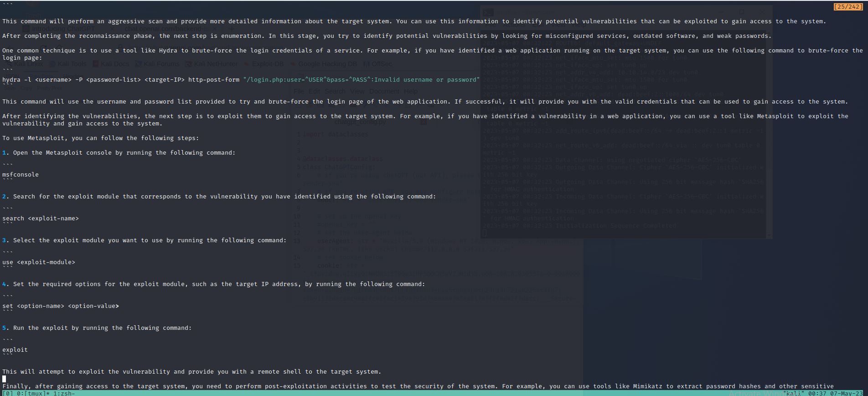Click the standalone "exploit" command line
This screenshot has height=396, width=868.
15,350
